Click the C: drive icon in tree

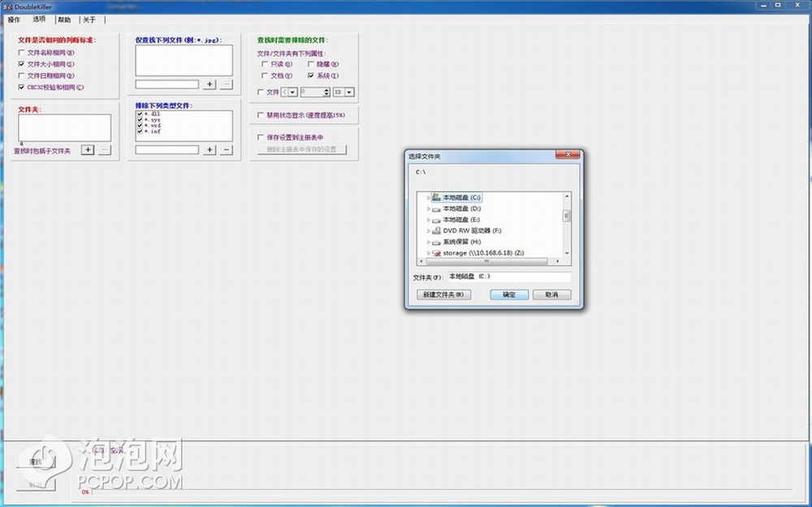436,197
